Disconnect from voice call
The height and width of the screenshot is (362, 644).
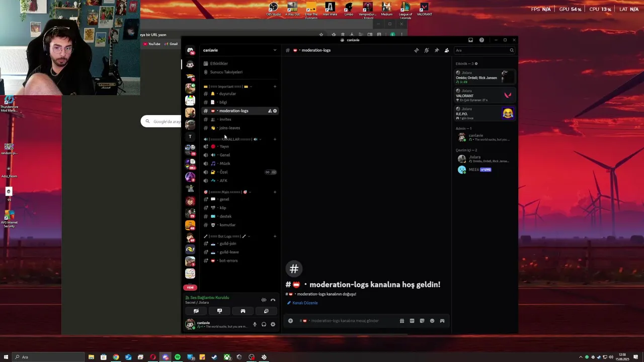[x=273, y=300]
